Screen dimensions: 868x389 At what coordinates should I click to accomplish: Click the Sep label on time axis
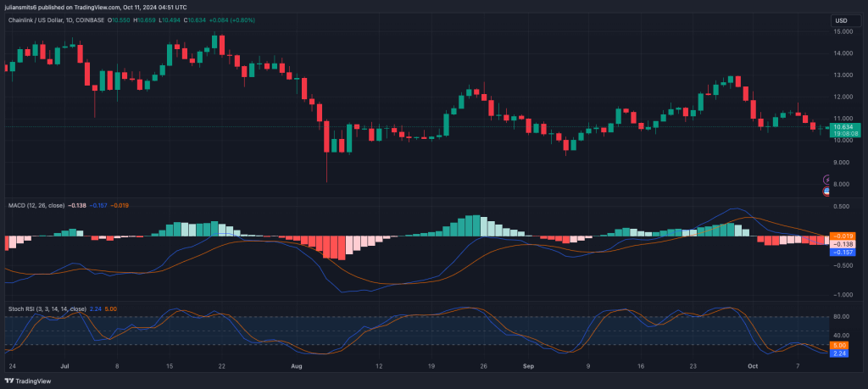(x=529, y=366)
